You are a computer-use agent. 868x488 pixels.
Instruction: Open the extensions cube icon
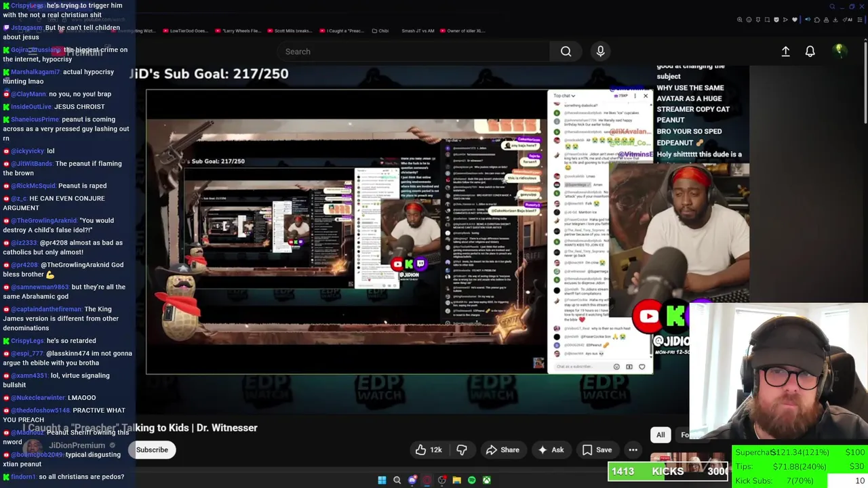pos(817,20)
